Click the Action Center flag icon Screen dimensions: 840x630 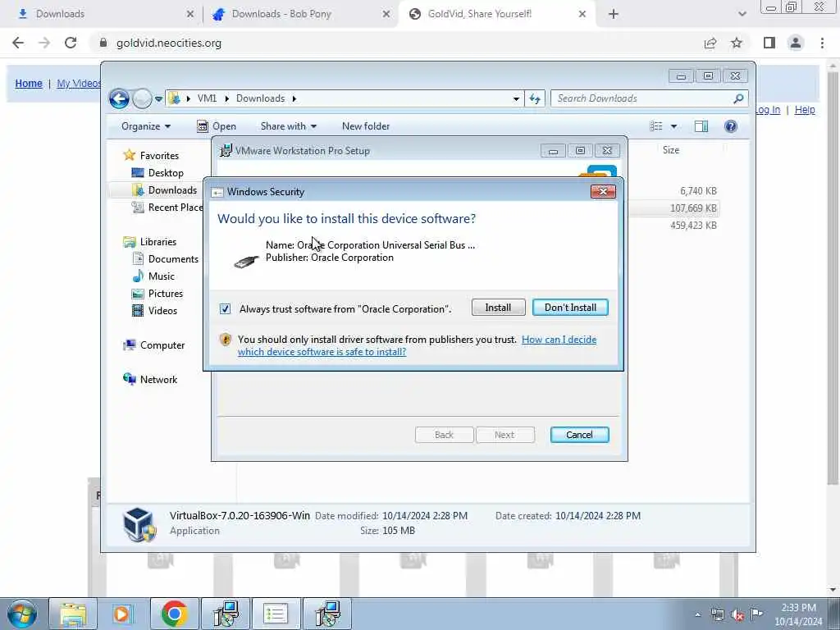tap(756, 614)
